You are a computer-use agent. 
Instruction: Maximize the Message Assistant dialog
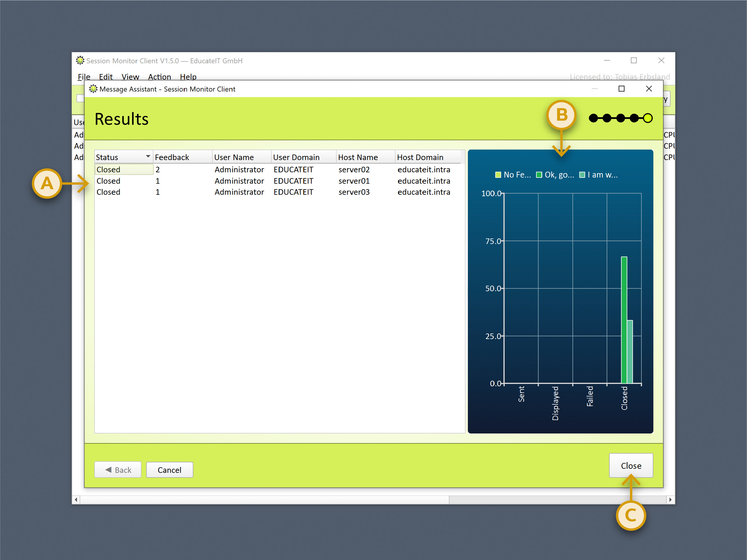621,89
